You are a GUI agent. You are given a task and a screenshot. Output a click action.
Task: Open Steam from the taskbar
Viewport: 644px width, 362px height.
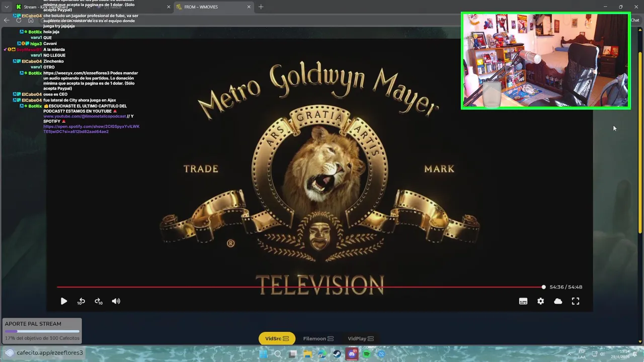pyautogui.click(x=337, y=354)
